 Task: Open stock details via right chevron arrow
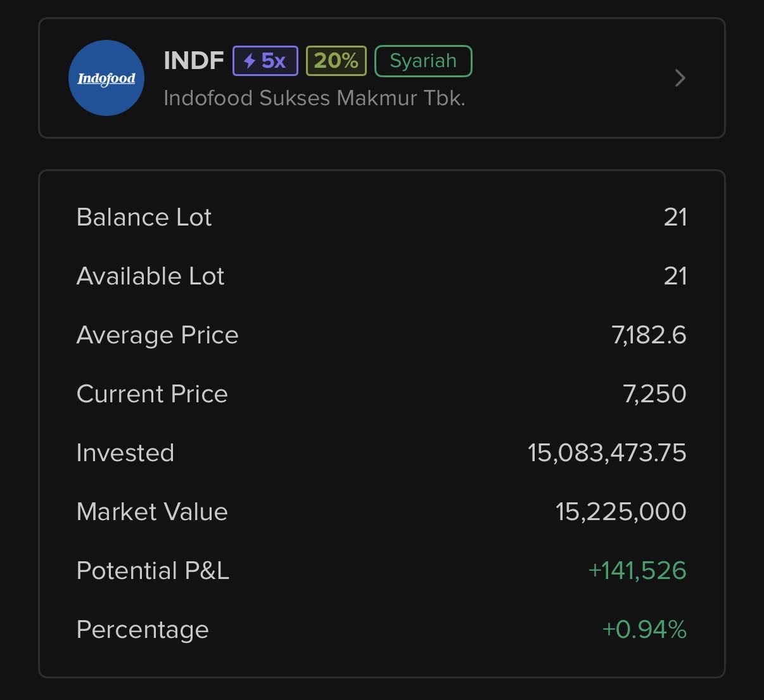click(x=680, y=78)
